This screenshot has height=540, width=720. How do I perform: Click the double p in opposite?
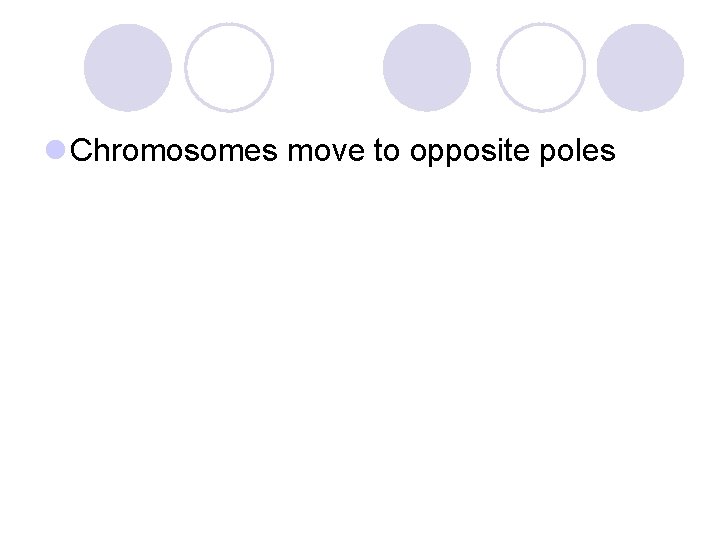tap(444, 155)
